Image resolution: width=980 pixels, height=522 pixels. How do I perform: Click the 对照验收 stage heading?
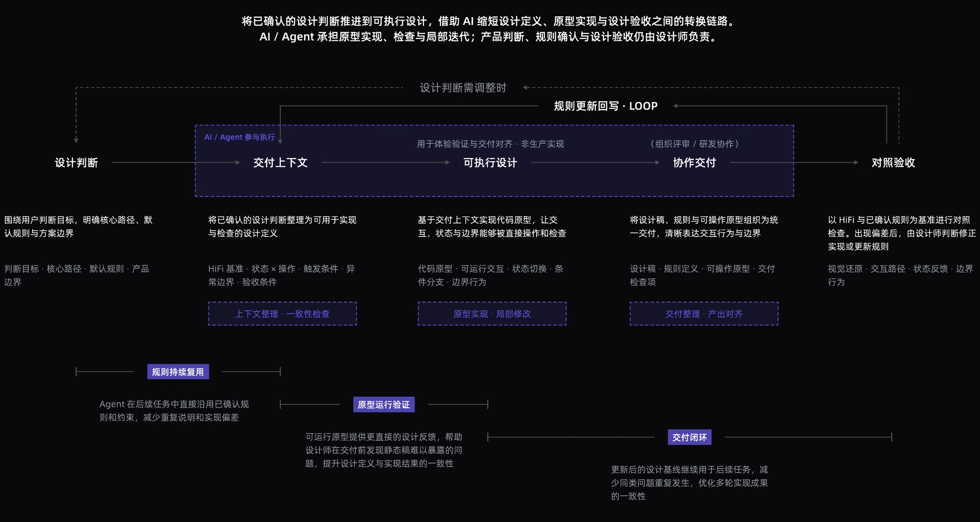click(893, 163)
